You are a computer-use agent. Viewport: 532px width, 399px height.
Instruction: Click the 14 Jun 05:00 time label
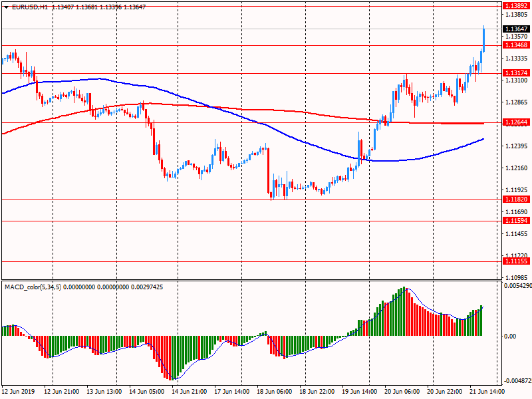click(x=146, y=391)
